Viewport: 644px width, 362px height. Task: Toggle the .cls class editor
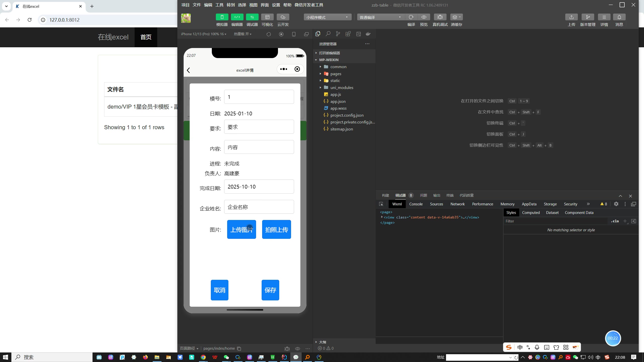tap(615, 221)
